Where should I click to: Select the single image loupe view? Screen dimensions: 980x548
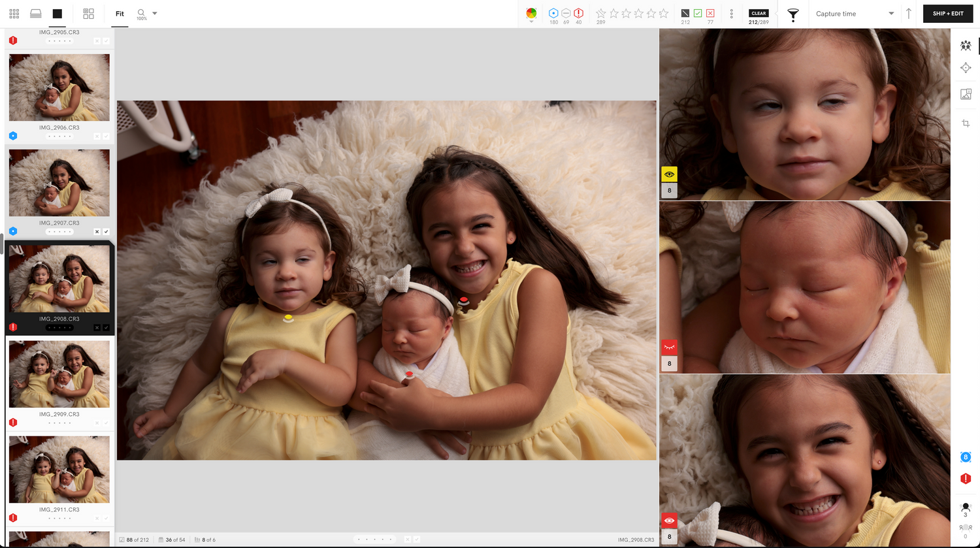click(57, 14)
